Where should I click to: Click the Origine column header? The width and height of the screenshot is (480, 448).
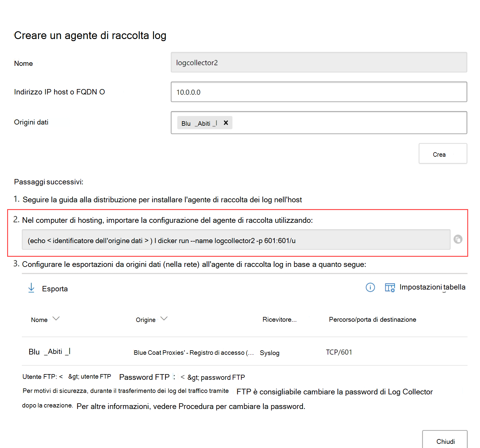[x=146, y=320]
